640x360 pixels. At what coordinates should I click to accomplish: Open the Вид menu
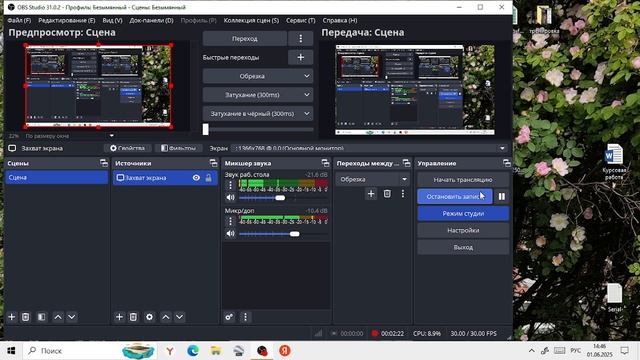pyautogui.click(x=112, y=20)
